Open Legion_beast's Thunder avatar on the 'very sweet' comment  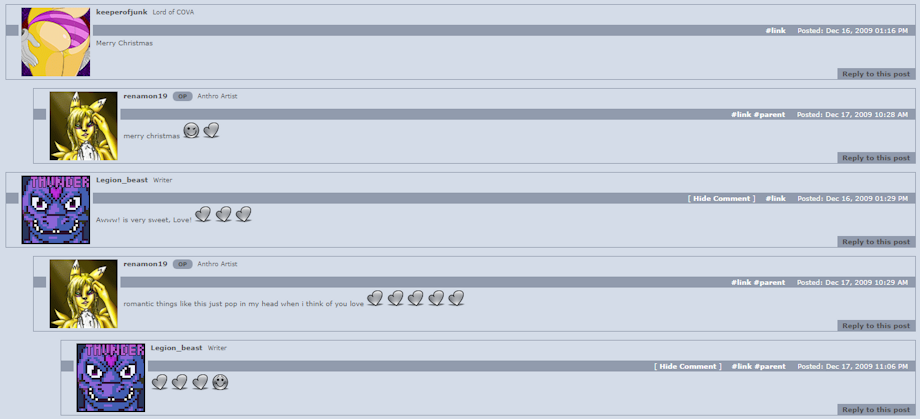56,210
